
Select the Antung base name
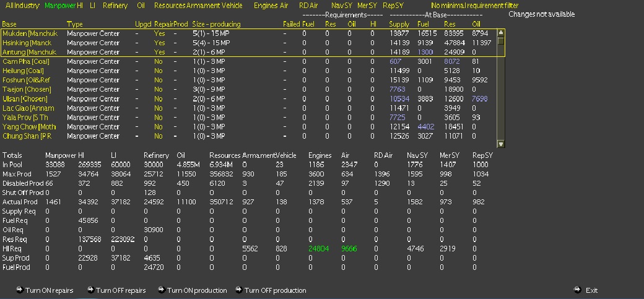pyautogui.click(x=30, y=52)
